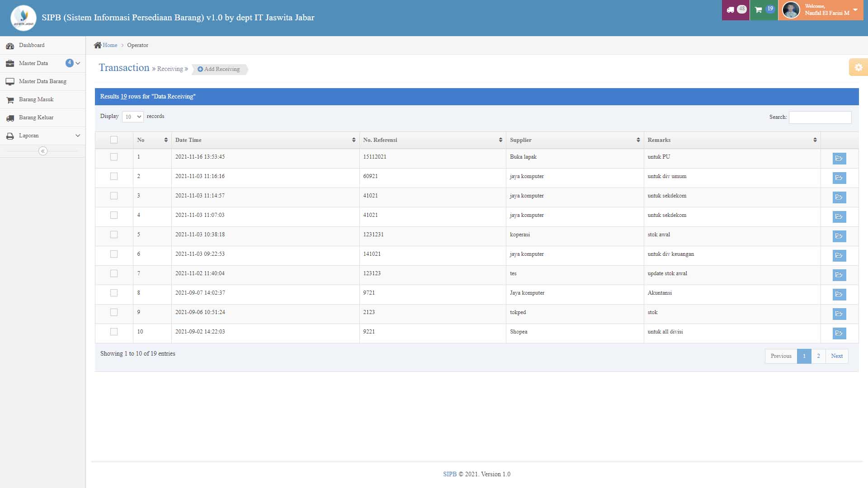Click user avatar picture in header
Image resolution: width=868 pixels, height=488 pixels.
(x=791, y=10)
